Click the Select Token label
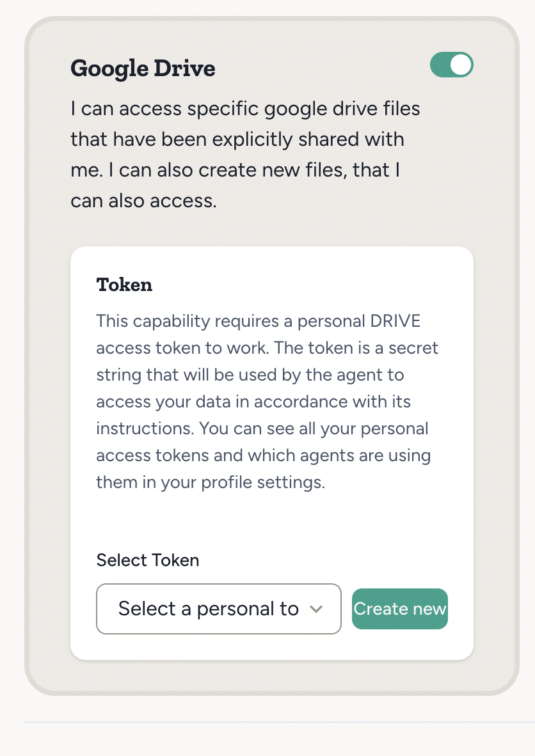 pos(147,560)
